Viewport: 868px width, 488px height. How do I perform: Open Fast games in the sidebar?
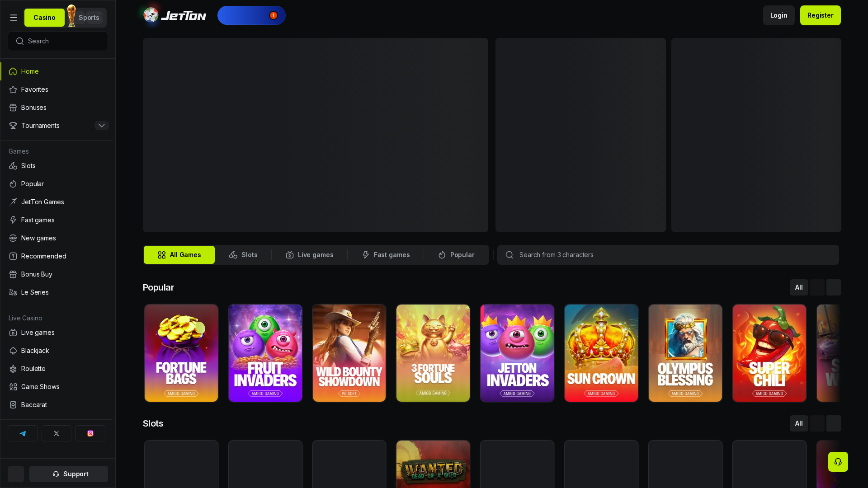point(57,220)
